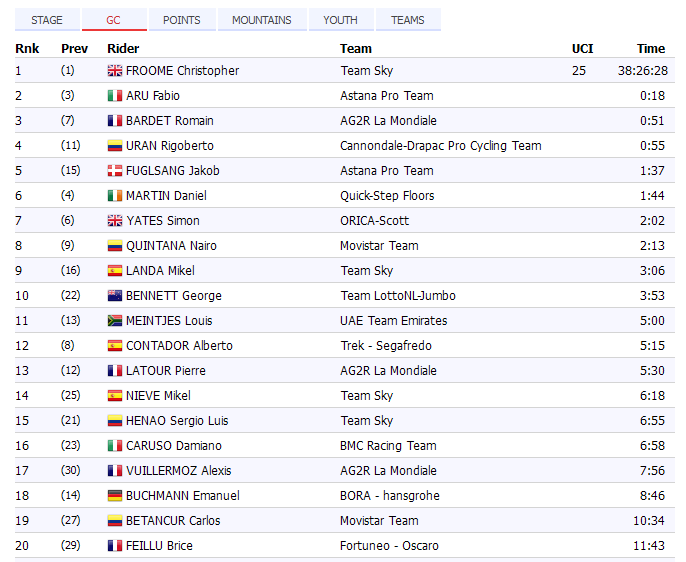
Task: Switch to the TEAMS tab
Action: click(x=408, y=20)
